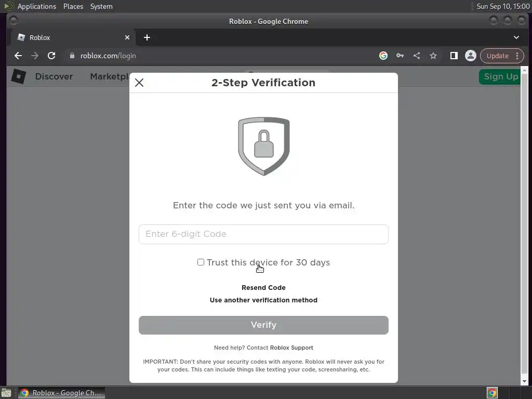The width and height of the screenshot is (532, 399).
Task: Bookmark this page with star icon
Action: point(433,56)
